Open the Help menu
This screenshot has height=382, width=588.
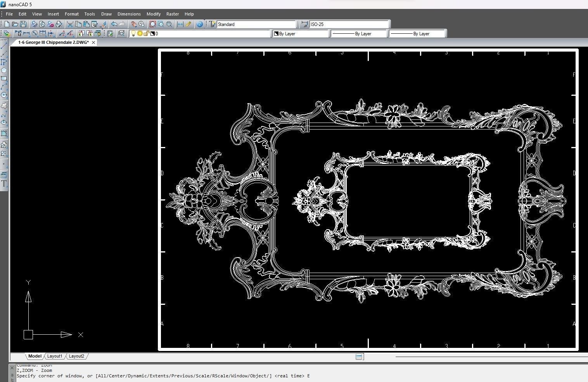click(189, 14)
